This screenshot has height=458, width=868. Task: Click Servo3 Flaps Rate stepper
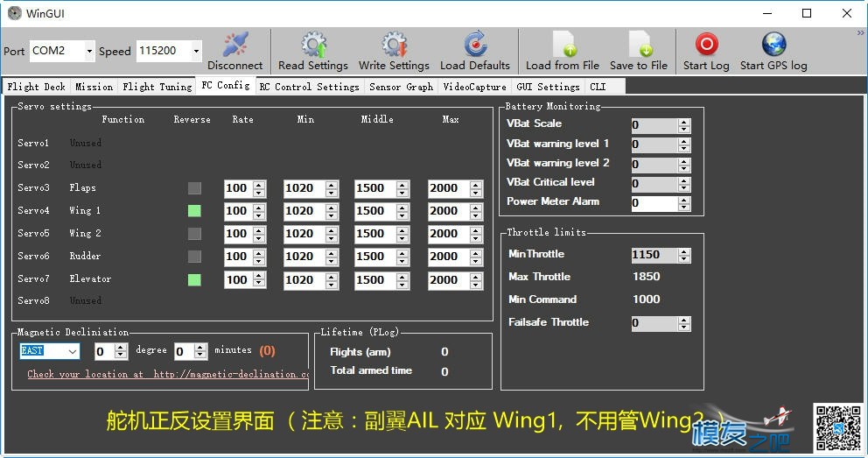tap(259, 188)
